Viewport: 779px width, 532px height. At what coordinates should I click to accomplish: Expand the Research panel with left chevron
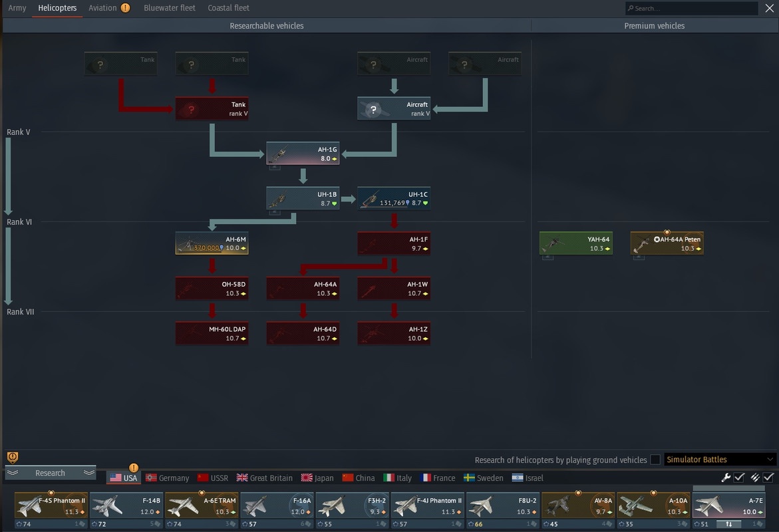pos(13,472)
